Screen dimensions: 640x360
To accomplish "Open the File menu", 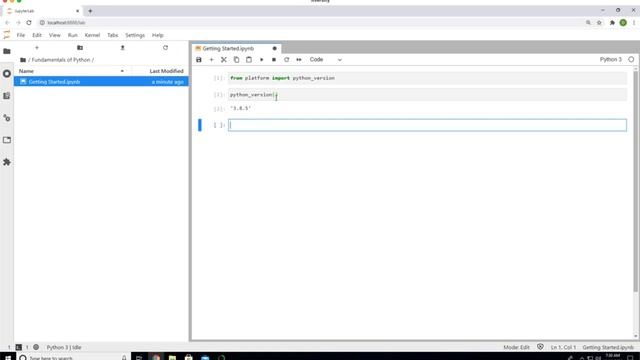I will point(21,35).
